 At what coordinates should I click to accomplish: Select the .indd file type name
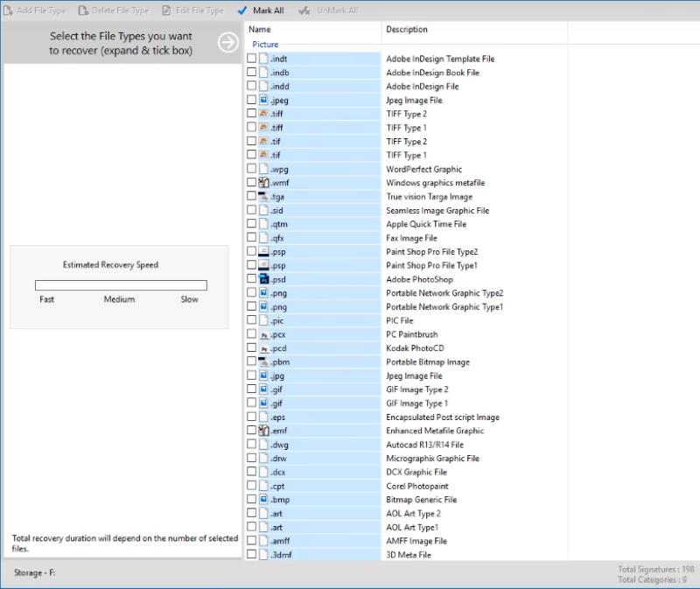(279, 86)
